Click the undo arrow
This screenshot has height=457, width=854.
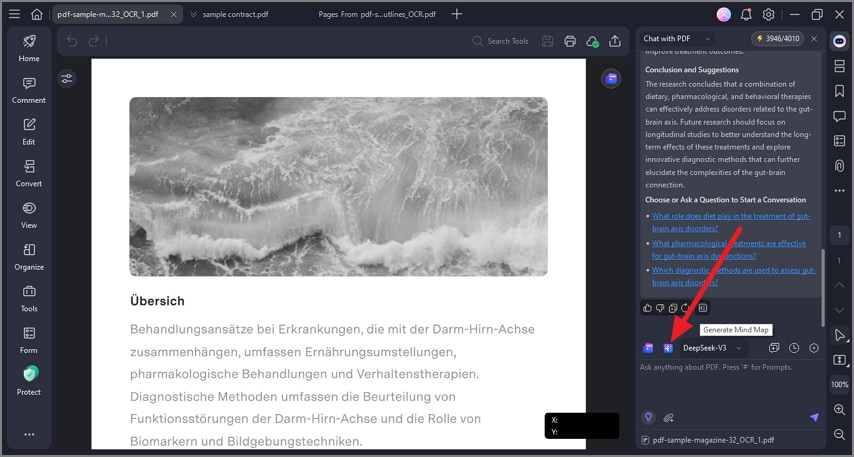point(72,41)
